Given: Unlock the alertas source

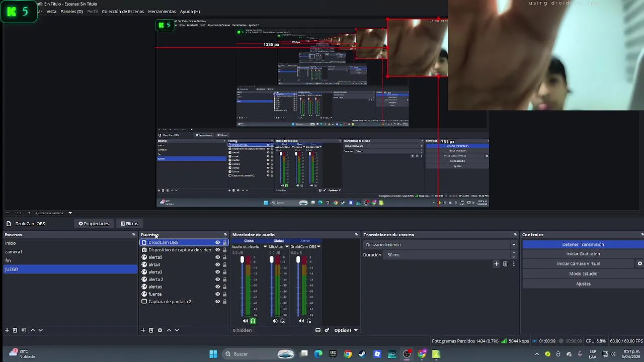Looking at the screenshot, I should coord(224,287).
